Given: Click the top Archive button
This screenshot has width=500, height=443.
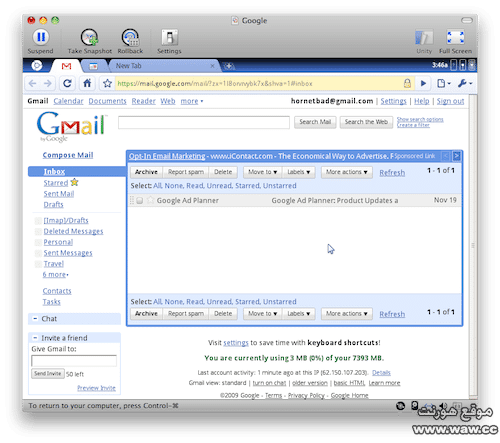Looking at the screenshot, I should [x=146, y=172].
